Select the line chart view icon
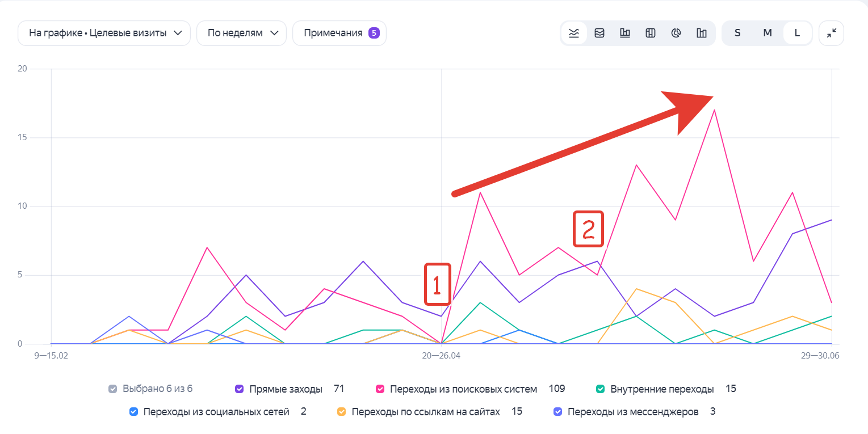The width and height of the screenshot is (868, 434). (574, 33)
